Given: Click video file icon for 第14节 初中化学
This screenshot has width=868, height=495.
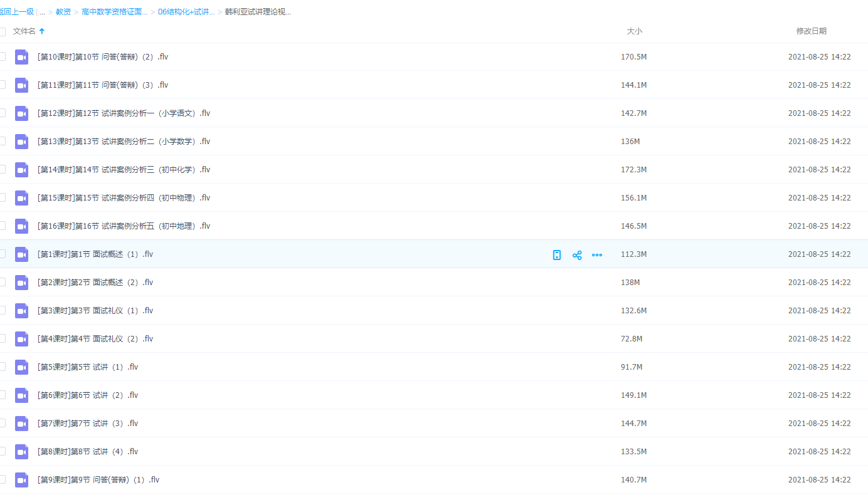Looking at the screenshot, I should tap(22, 170).
